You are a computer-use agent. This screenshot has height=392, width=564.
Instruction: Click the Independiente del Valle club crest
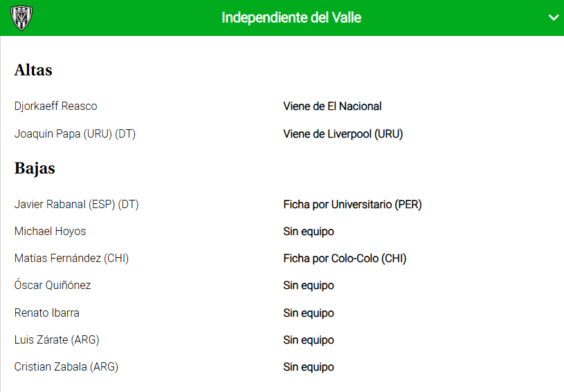[21, 17]
